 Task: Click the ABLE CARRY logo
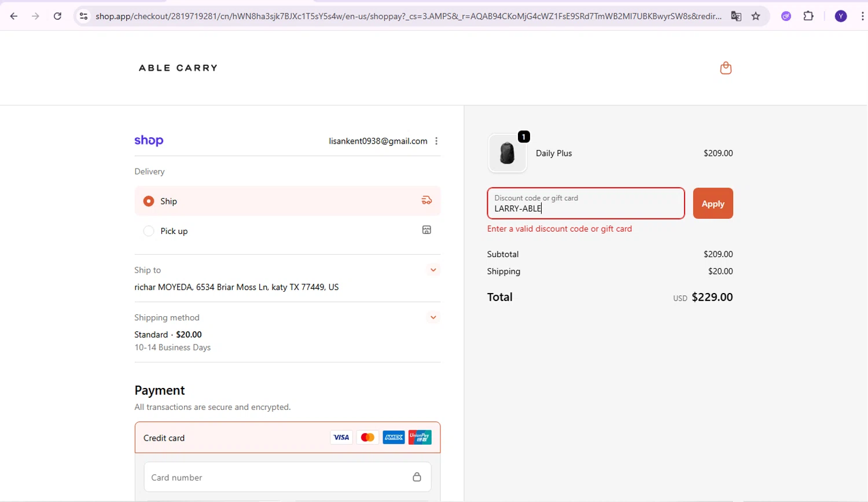[x=178, y=68]
